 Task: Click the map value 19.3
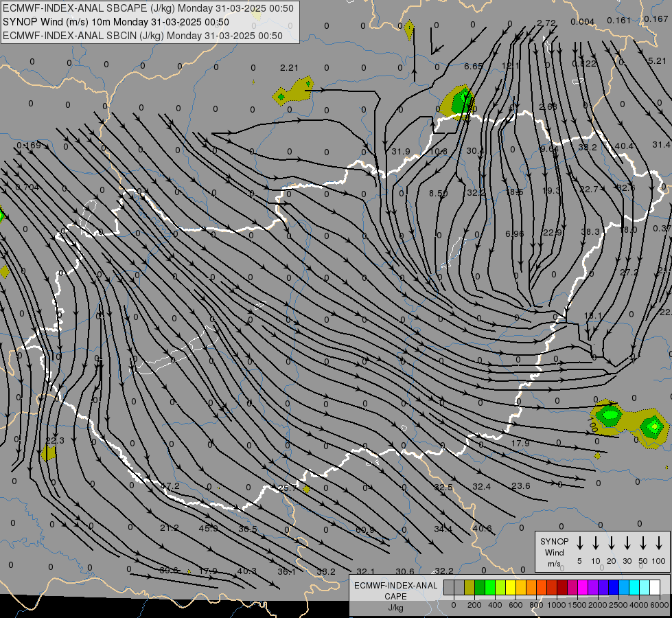click(551, 190)
